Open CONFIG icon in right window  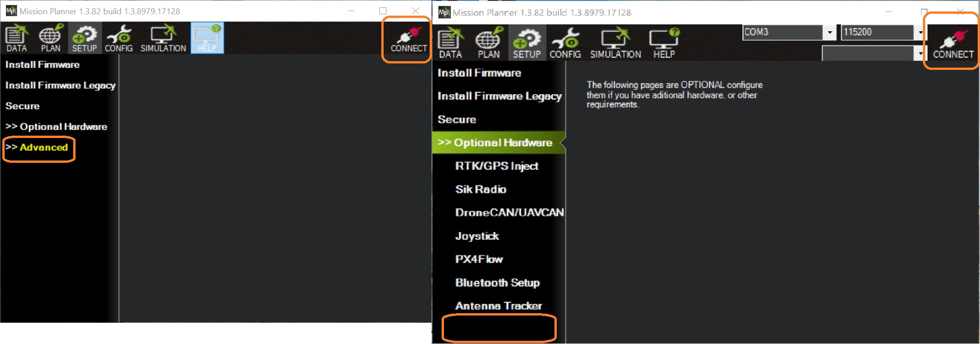(x=565, y=43)
